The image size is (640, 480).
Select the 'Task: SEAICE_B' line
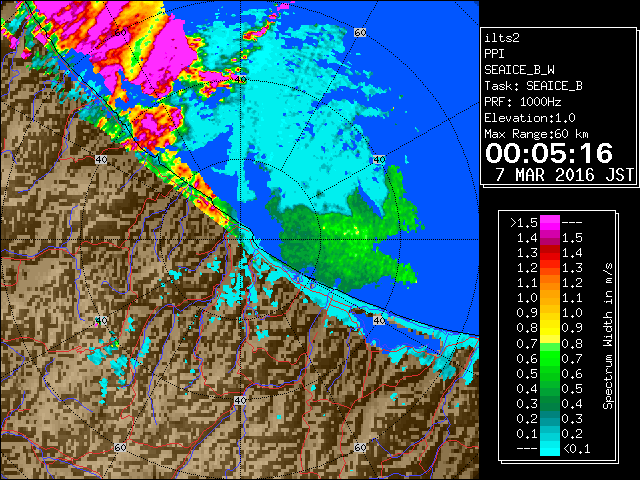(x=533, y=86)
